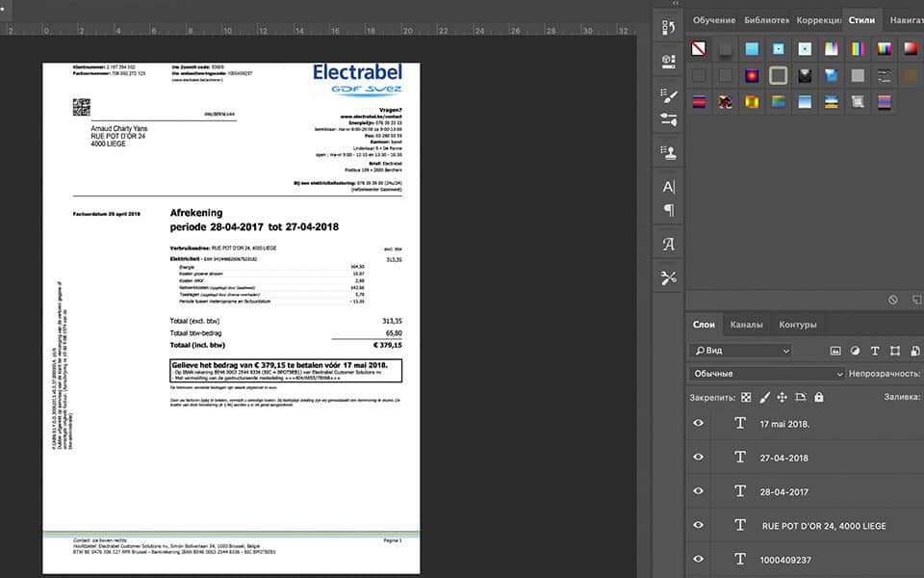This screenshot has width=924, height=578.
Task: Open the Clone Source stamp panel icon
Action: click(668, 153)
